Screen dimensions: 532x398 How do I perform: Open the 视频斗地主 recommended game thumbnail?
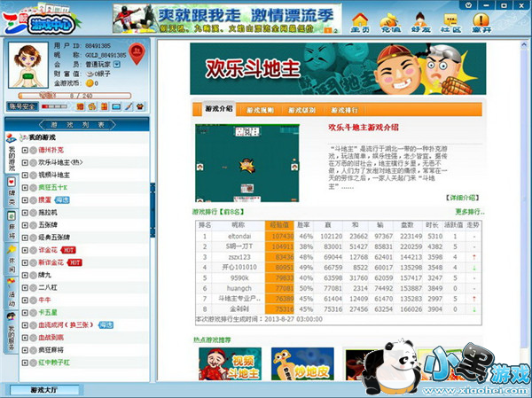click(x=230, y=364)
